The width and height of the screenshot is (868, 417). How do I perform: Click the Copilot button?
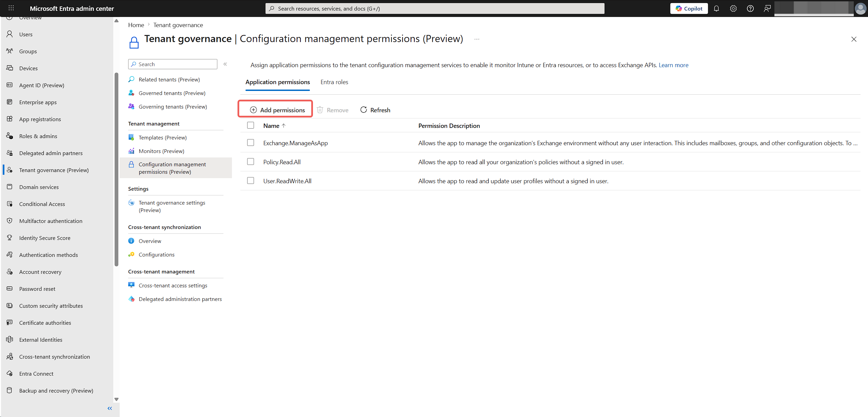(689, 8)
